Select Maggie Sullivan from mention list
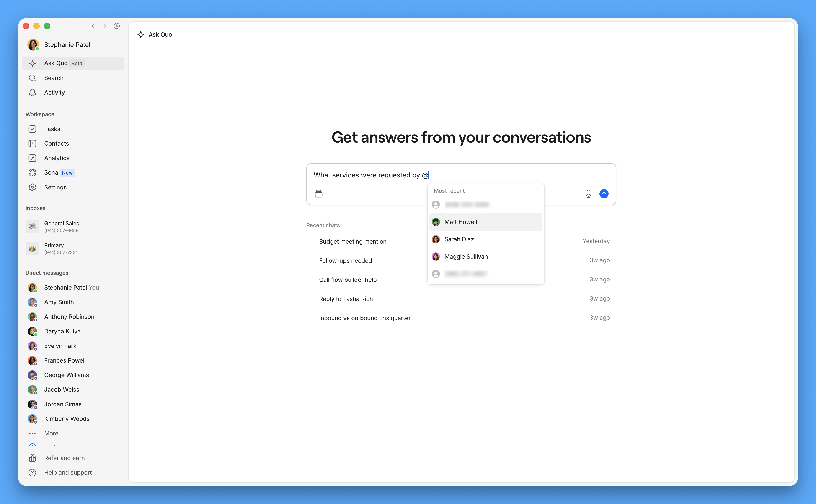 (x=485, y=257)
